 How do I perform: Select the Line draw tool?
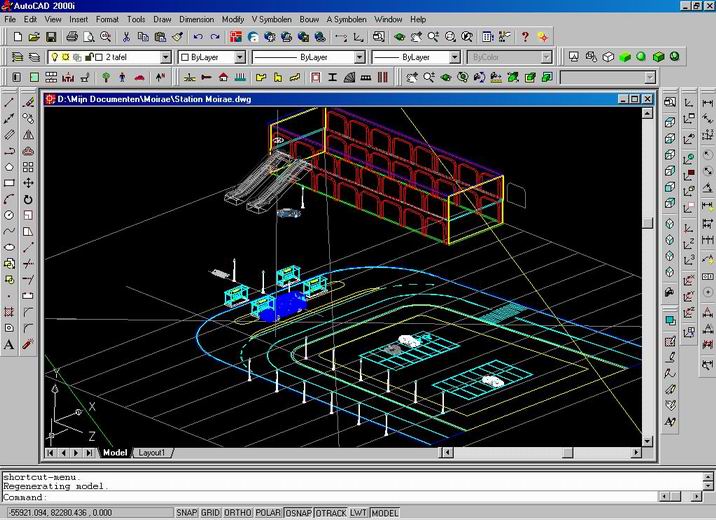(9, 101)
